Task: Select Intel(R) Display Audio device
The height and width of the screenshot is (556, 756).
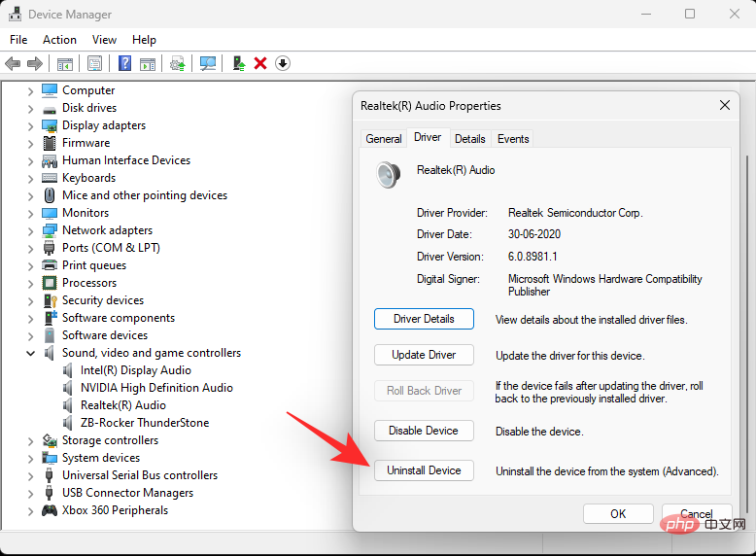Action: coord(136,370)
